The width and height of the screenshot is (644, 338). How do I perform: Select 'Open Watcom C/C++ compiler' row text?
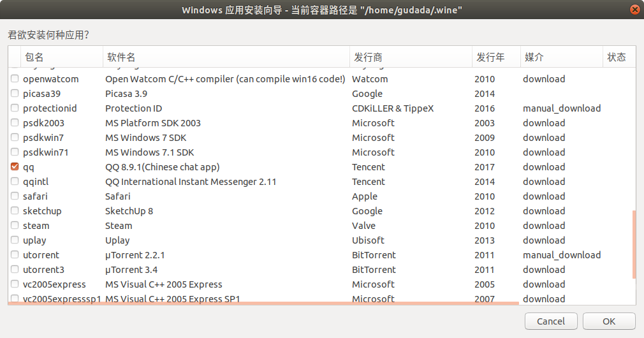pos(225,79)
